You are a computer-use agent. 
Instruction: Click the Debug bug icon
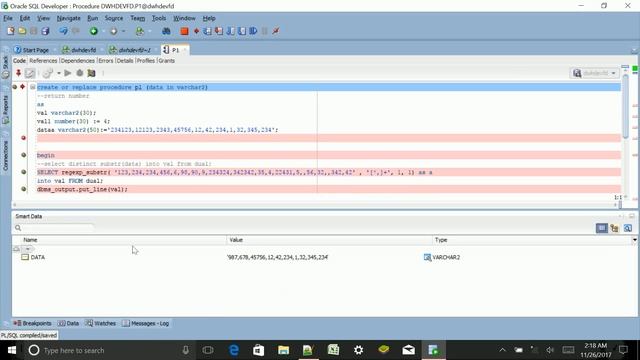point(80,73)
